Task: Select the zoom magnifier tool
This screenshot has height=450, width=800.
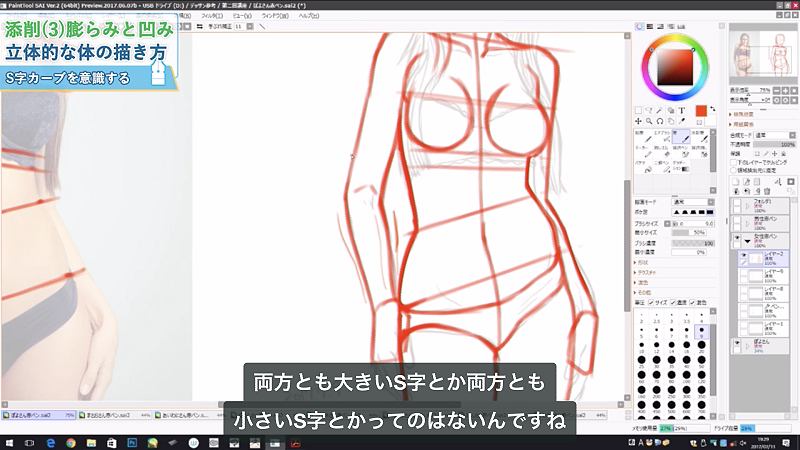Action: click(649, 121)
